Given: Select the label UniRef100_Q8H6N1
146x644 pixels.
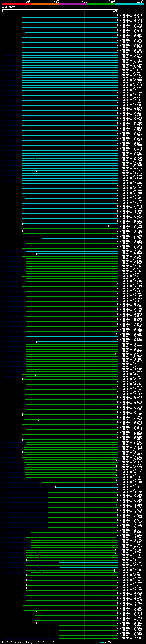Looking at the screenshot, I should click(131, 67).
